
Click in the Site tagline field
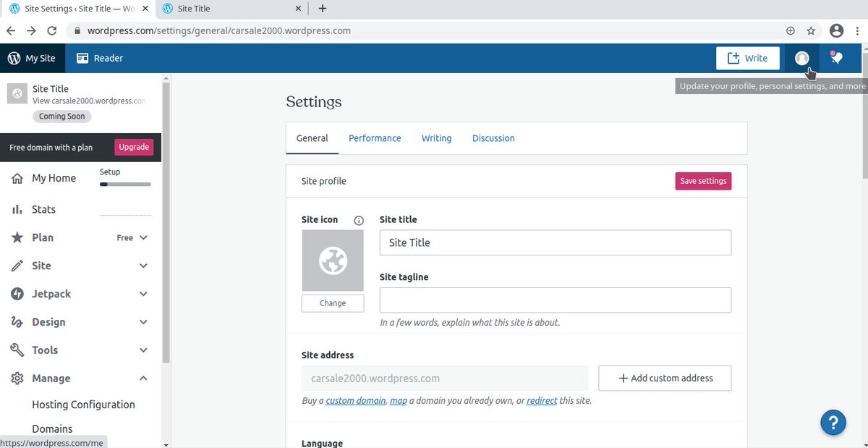556,300
